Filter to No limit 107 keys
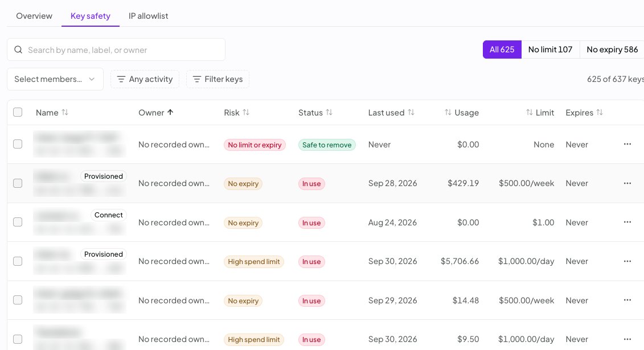Viewport: 644px width, 350px height. pos(551,50)
